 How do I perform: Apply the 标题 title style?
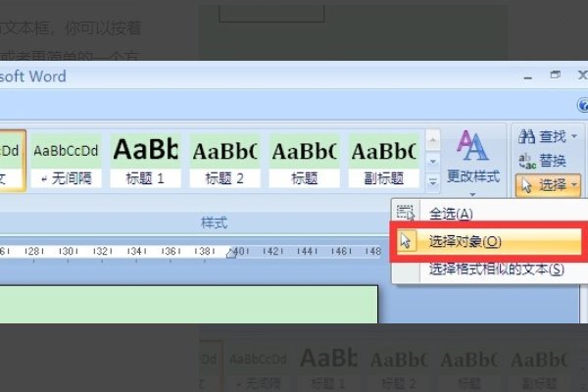[x=304, y=162]
